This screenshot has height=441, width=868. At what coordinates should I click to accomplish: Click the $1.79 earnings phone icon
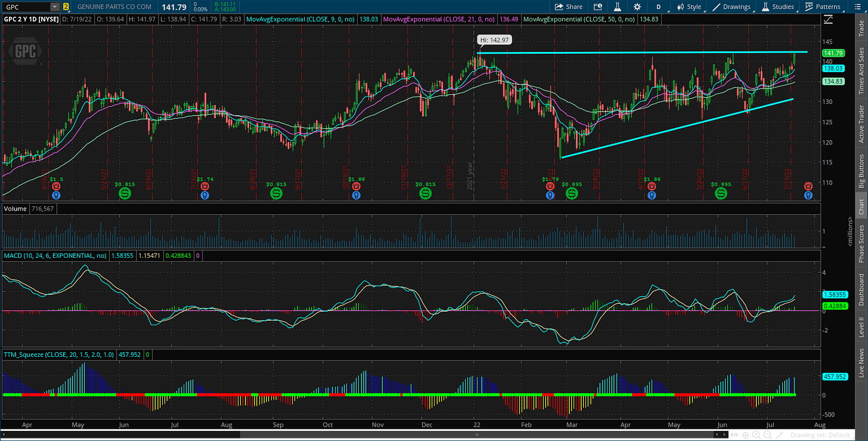pos(550,186)
